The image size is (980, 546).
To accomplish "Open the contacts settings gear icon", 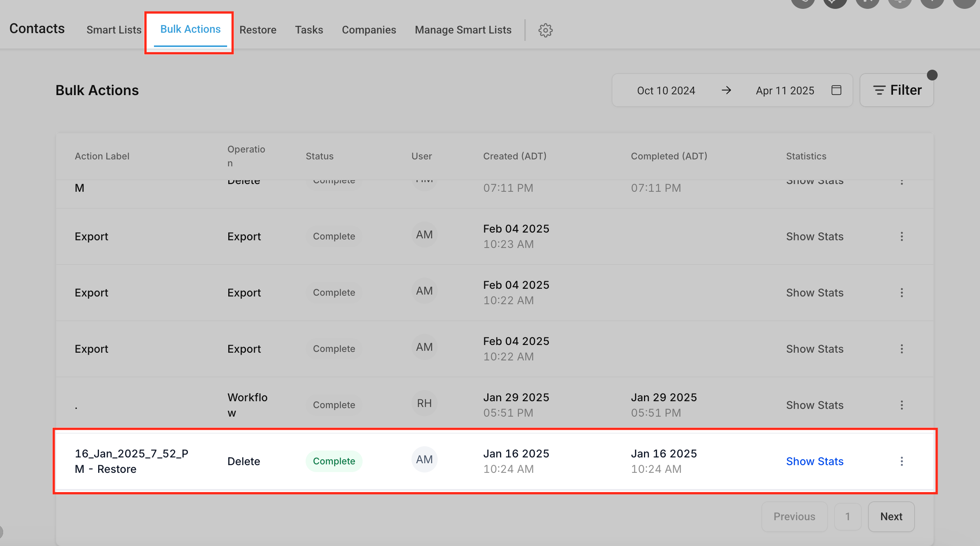I will tap(545, 30).
